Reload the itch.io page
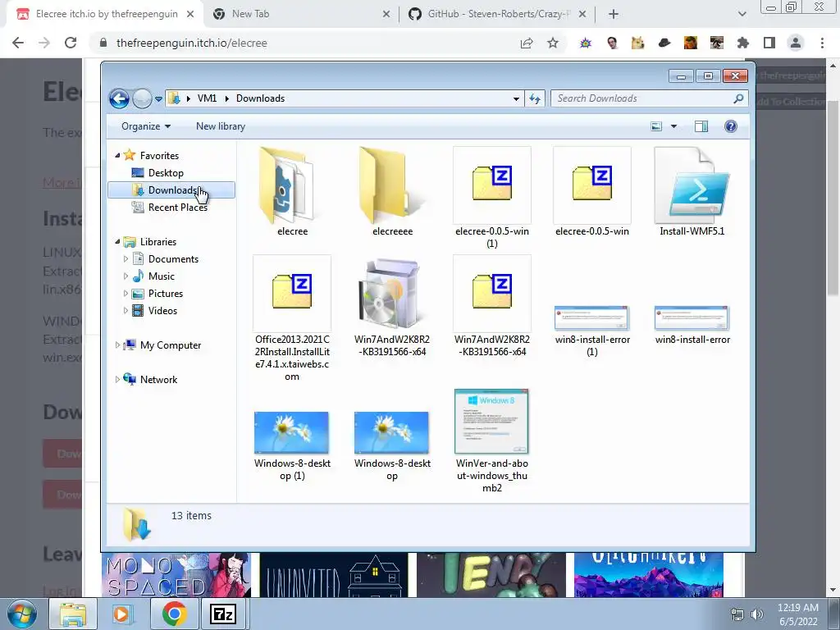 71,43
